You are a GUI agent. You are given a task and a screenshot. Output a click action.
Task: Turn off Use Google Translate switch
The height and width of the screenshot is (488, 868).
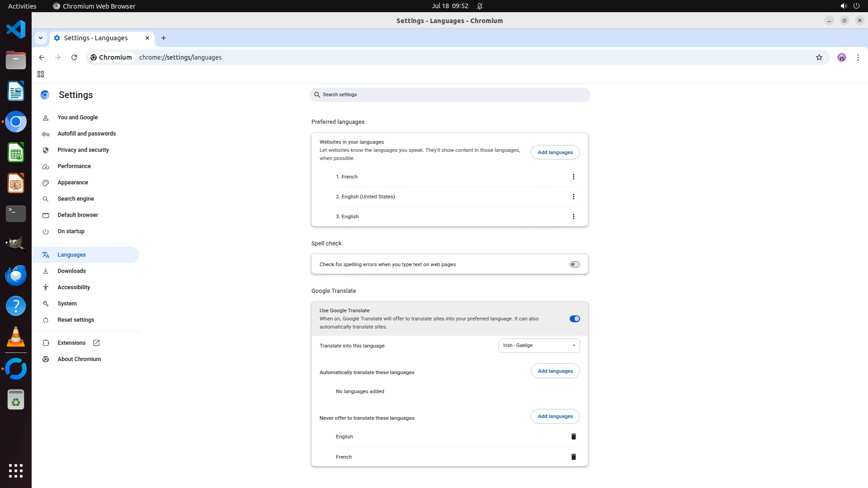(574, 319)
